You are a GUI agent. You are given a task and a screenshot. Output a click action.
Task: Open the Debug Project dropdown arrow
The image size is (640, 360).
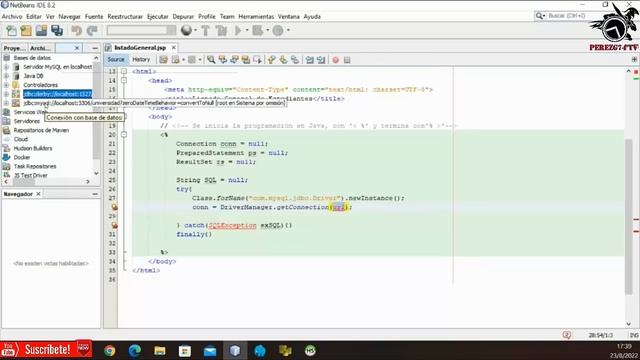click(268, 31)
